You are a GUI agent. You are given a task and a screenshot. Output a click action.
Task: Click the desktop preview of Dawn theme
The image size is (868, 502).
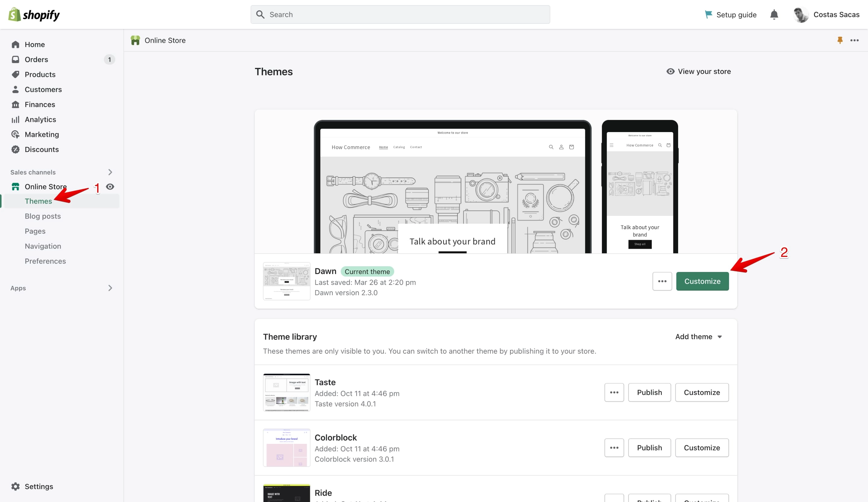453,187
